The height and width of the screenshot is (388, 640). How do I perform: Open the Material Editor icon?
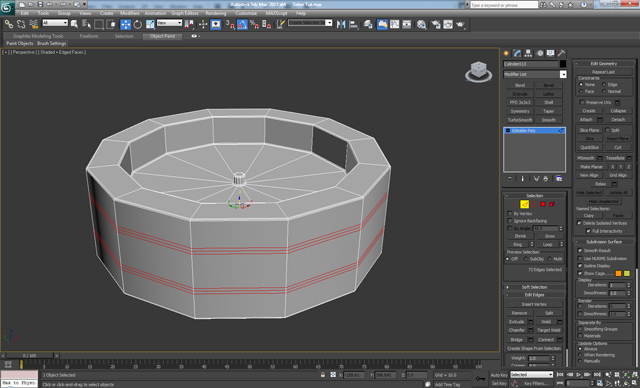(x=421, y=24)
